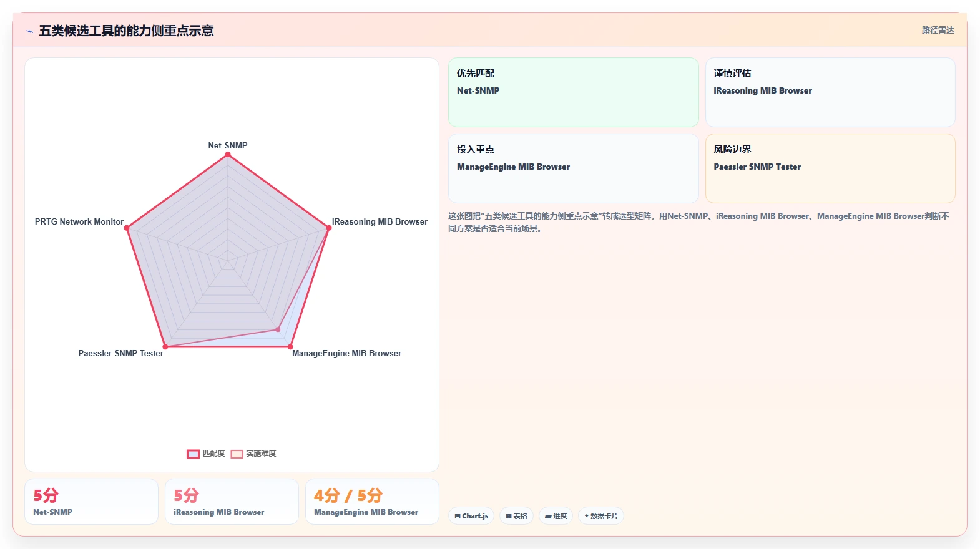The width and height of the screenshot is (980, 549).
Task: Click the Chart.js tag
Action: [x=471, y=516]
